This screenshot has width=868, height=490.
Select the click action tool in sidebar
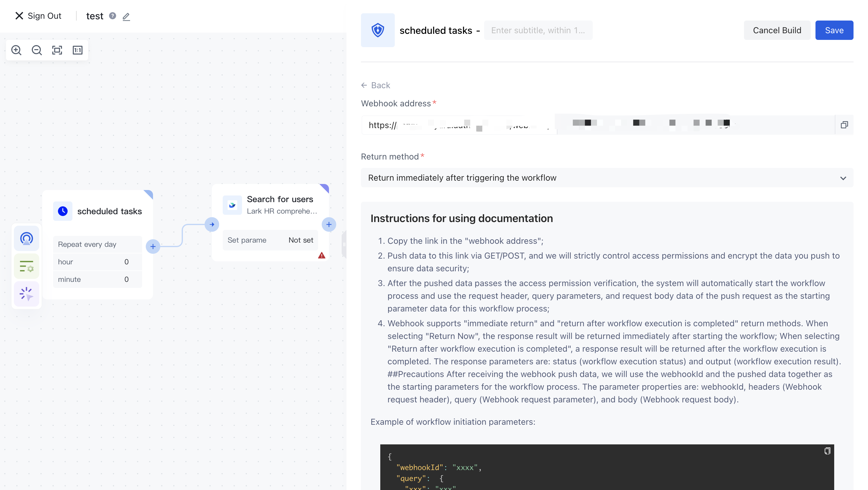pos(26,294)
